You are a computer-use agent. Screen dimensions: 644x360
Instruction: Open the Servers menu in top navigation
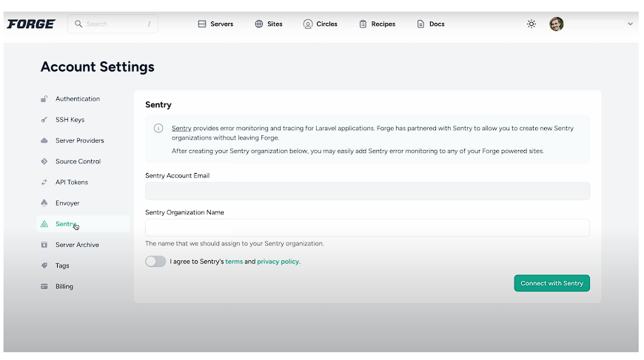(x=215, y=24)
